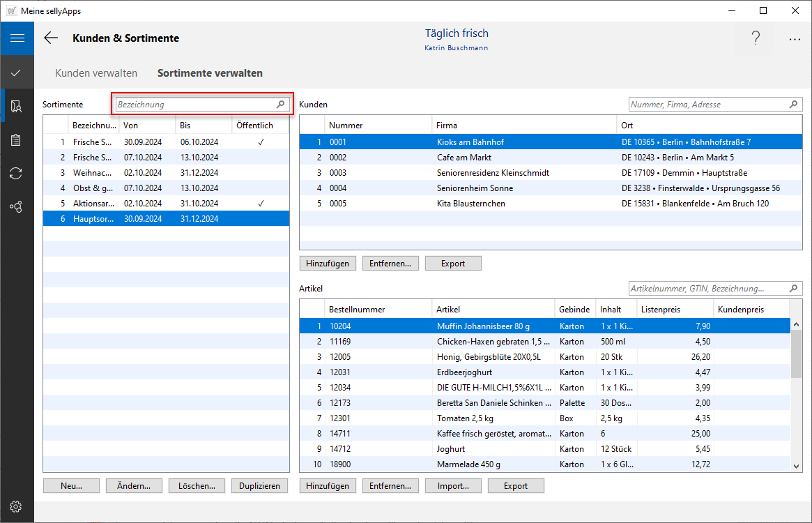Open help via question mark icon
This screenshot has width=812, height=523.
click(756, 39)
